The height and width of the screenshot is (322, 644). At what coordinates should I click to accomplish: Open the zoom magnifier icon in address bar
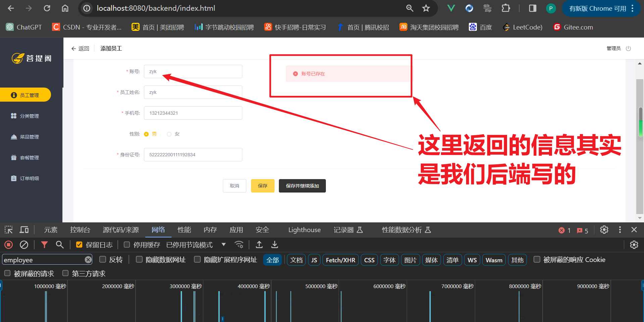click(x=410, y=8)
